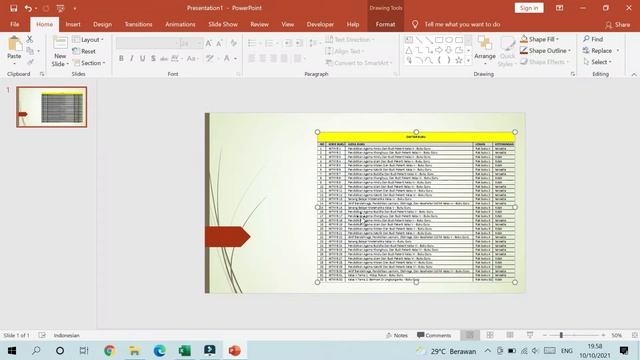640x360 pixels.
Task: Click the Tell me what you want field
Action: pos(462,24)
